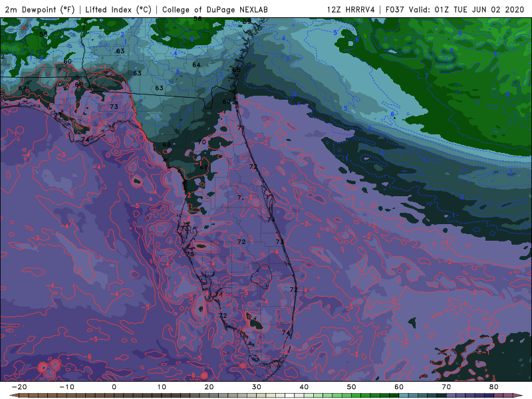Select 'College of DuPage NEXLAB' header text
The width and height of the screenshot is (532, 399).
coord(215,9)
